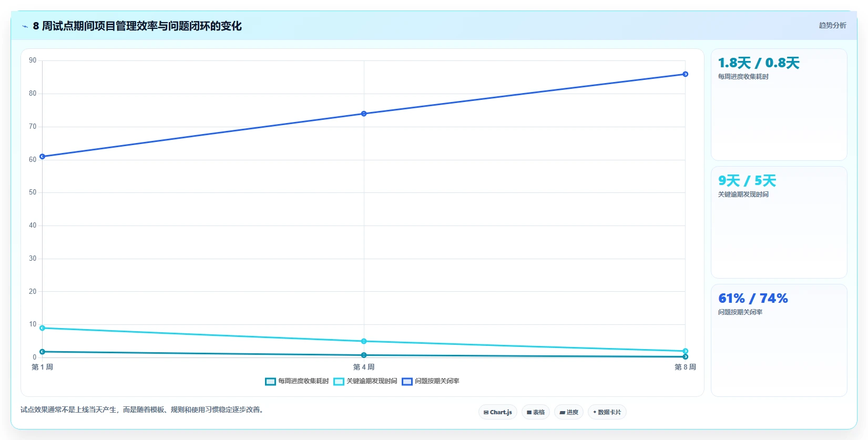The width and height of the screenshot is (868, 440).
Task: Click the 第 1 周 axis label
Action: [x=43, y=367]
